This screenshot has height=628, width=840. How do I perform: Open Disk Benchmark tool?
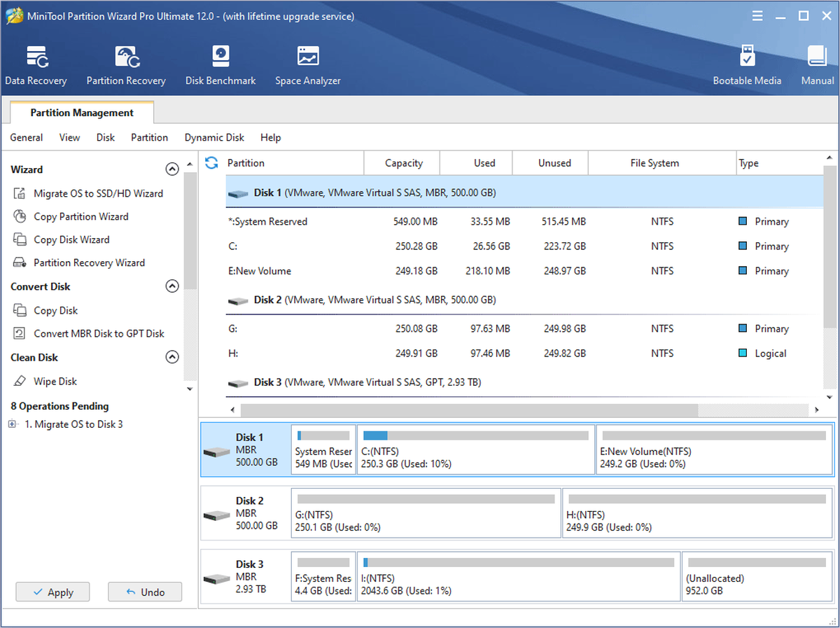pos(220,66)
